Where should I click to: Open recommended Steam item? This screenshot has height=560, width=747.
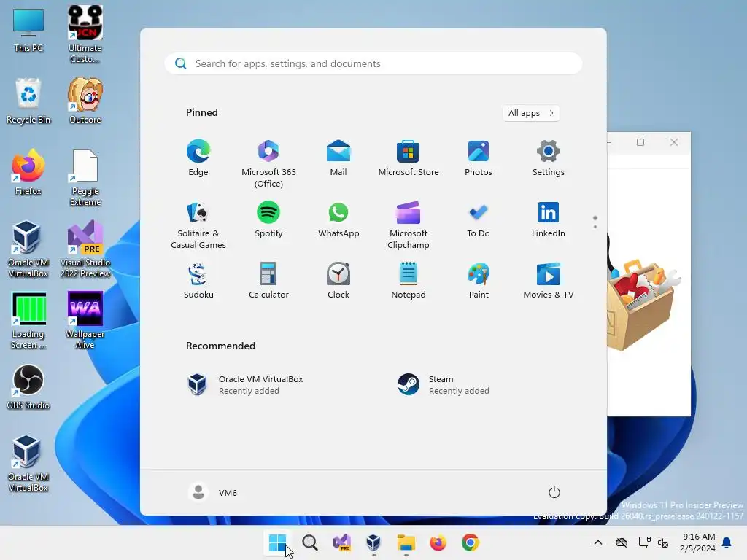pos(444,385)
